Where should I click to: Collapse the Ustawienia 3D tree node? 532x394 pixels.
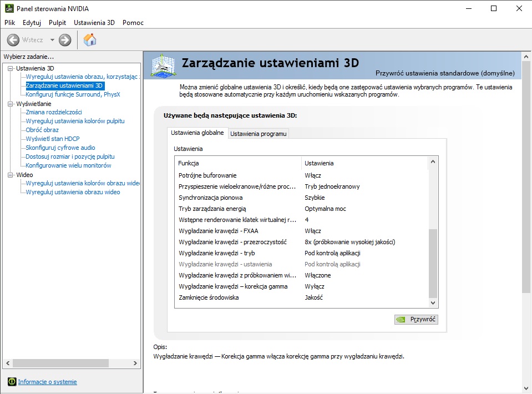tap(10, 69)
